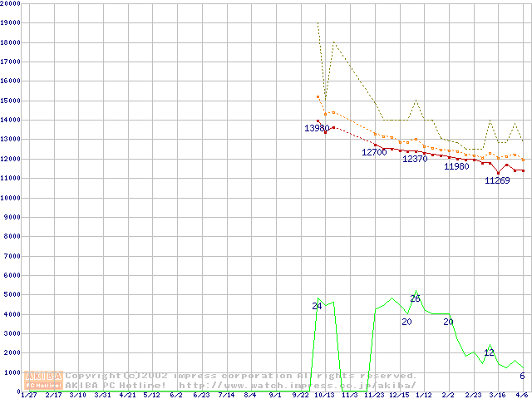Screen dimensions: 532x399
Task: Select the 4/6 date on x-axis
Action: click(523, 396)
